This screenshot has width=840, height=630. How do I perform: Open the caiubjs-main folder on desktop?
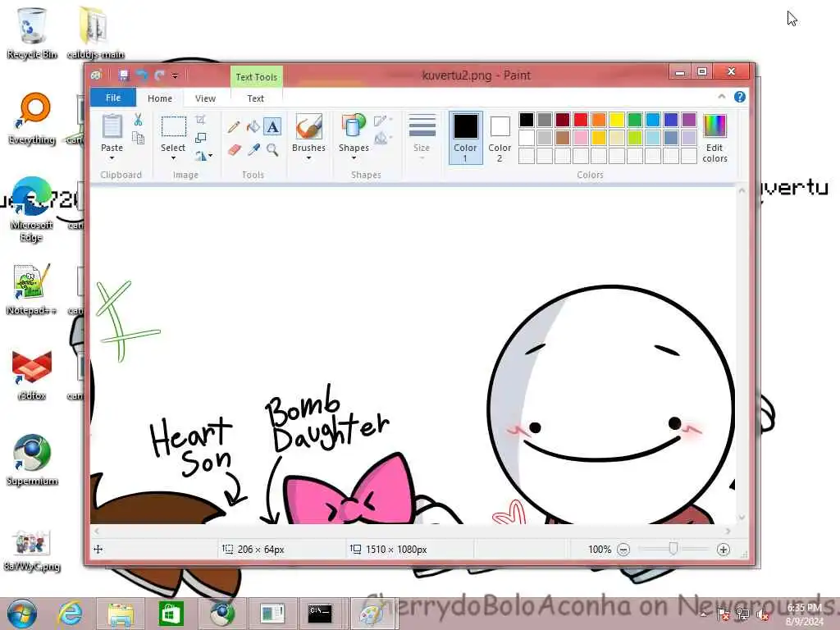pyautogui.click(x=95, y=33)
